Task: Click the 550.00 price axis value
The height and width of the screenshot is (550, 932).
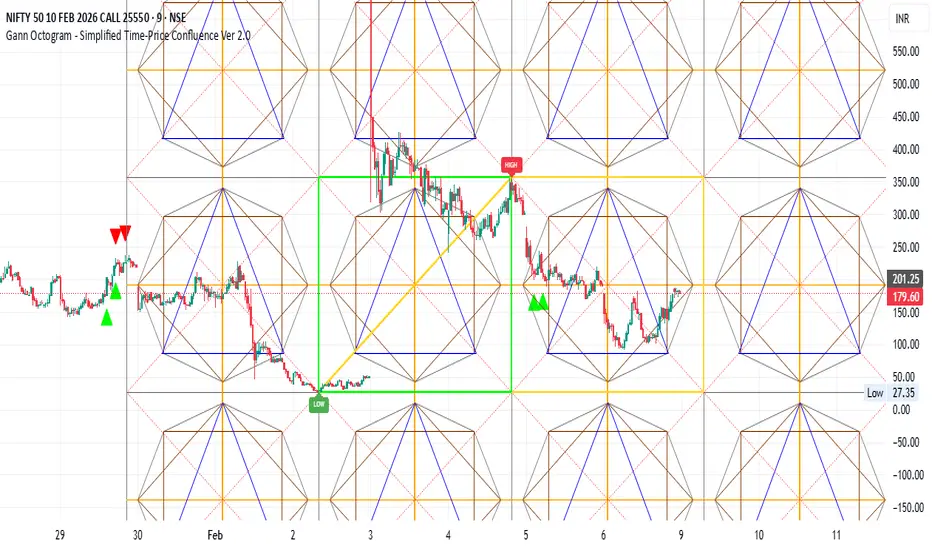Action: click(x=905, y=52)
